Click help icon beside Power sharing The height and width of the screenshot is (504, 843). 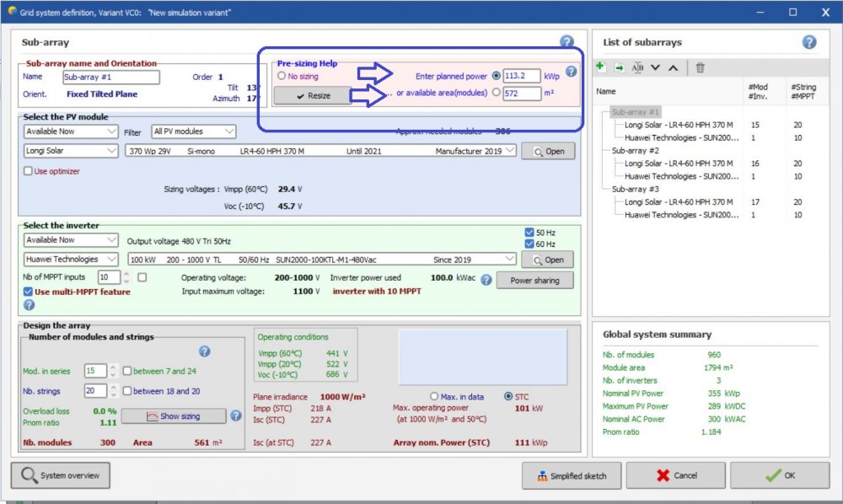pos(486,281)
